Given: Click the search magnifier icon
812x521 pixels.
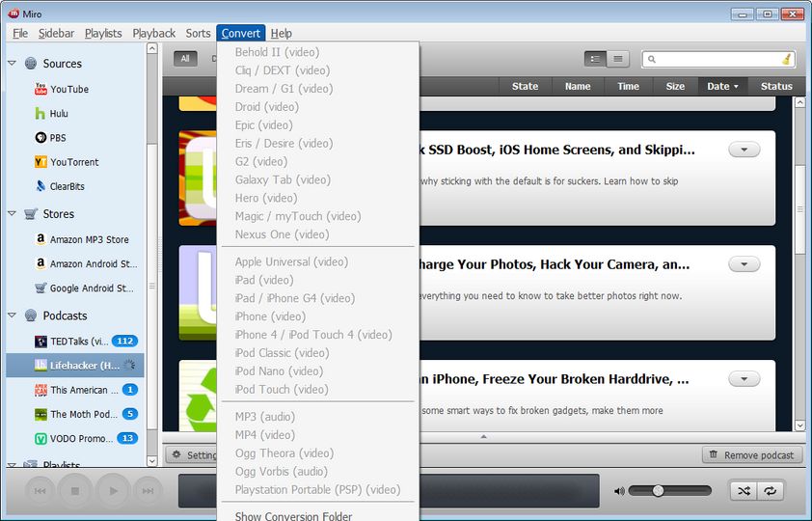Looking at the screenshot, I should [652, 59].
